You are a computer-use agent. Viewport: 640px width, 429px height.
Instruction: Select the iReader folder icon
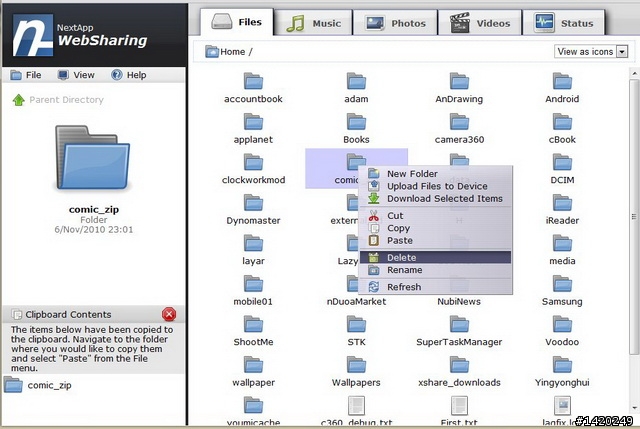click(x=562, y=202)
